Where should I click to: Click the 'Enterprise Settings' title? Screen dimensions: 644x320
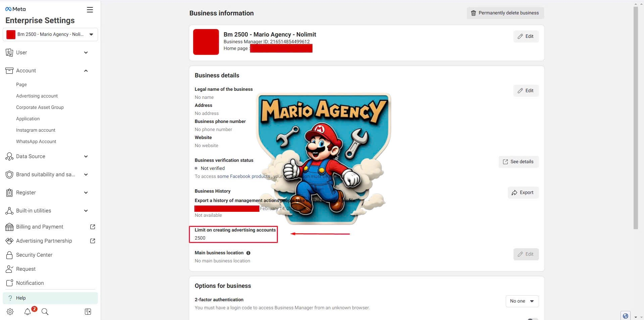click(40, 20)
